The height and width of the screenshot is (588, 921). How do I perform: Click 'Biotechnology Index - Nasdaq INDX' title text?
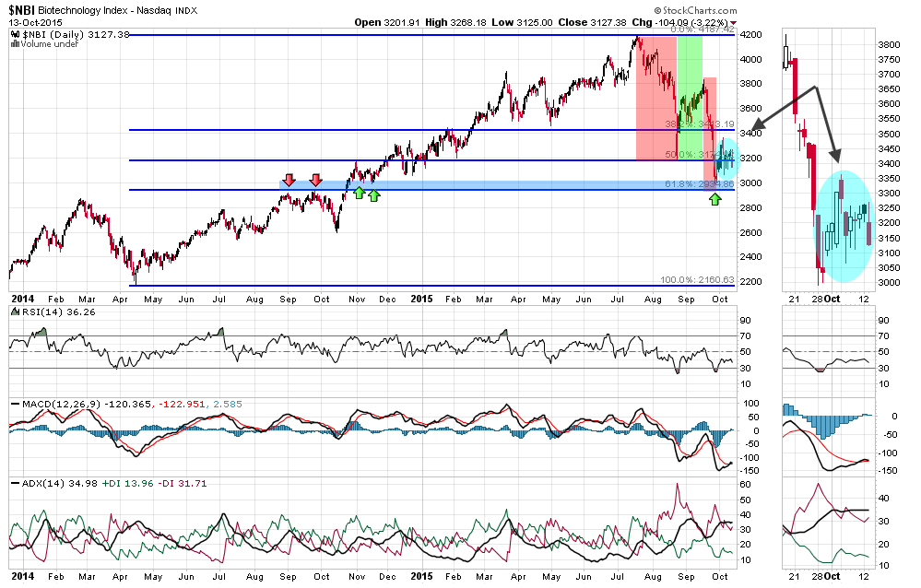click(x=117, y=10)
